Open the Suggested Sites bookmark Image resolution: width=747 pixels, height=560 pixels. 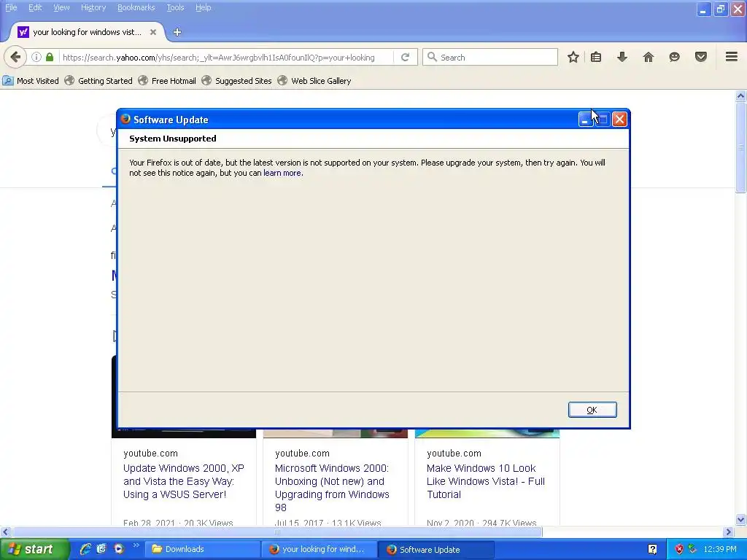[237, 81]
